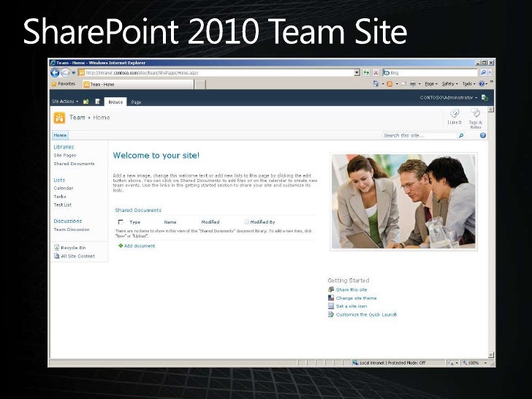Image resolution: width=532 pixels, height=399 pixels.
Task: Click the All Site Content icon
Action: coord(57,256)
